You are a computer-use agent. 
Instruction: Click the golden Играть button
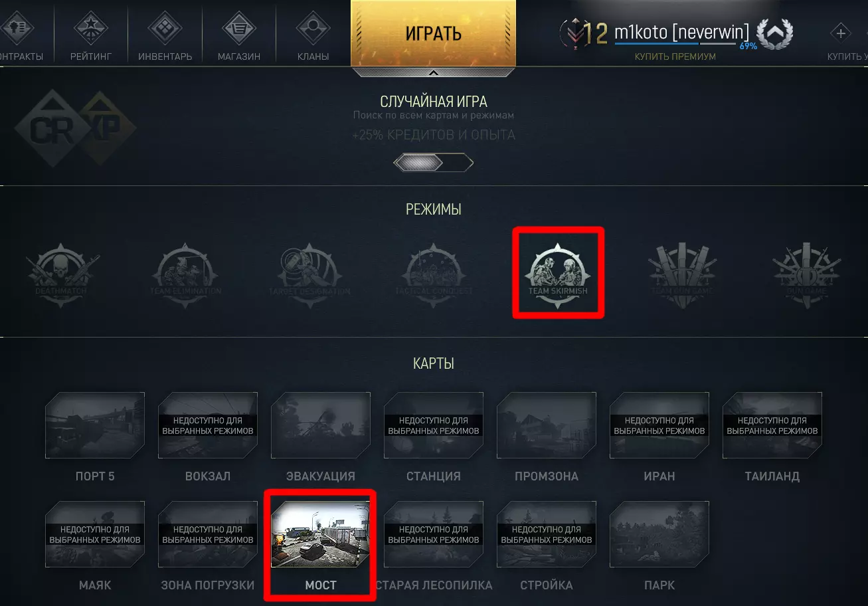coord(433,33)
